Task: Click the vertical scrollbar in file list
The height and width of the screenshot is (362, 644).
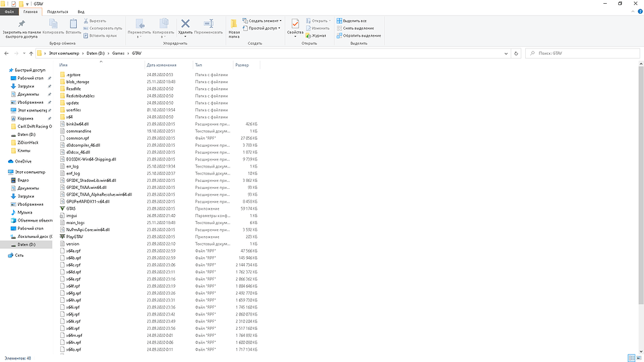Action: click(641, 185)
